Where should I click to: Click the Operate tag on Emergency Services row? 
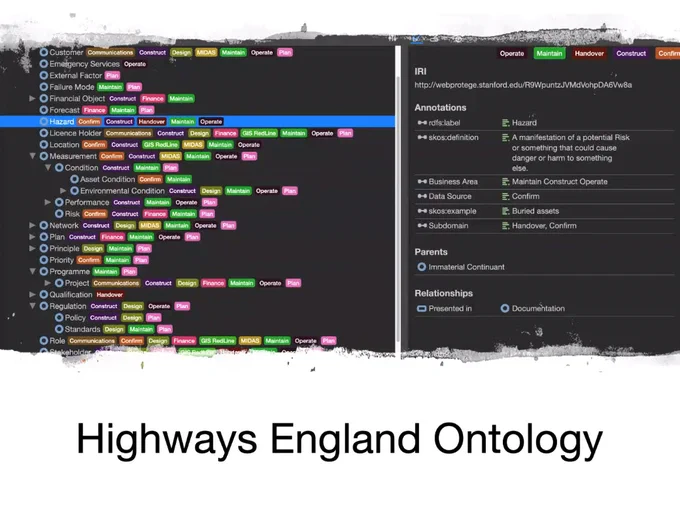[135, 64]
